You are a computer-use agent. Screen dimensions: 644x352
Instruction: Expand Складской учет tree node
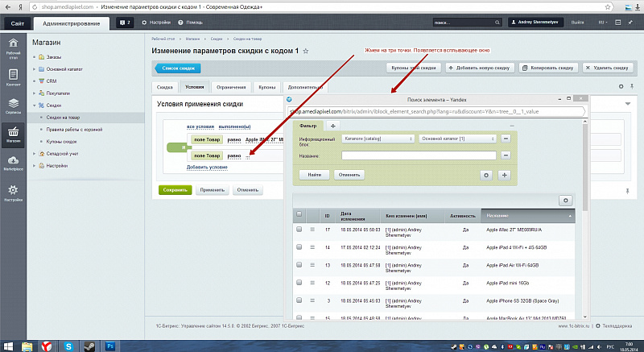click(x=34, y=153)
